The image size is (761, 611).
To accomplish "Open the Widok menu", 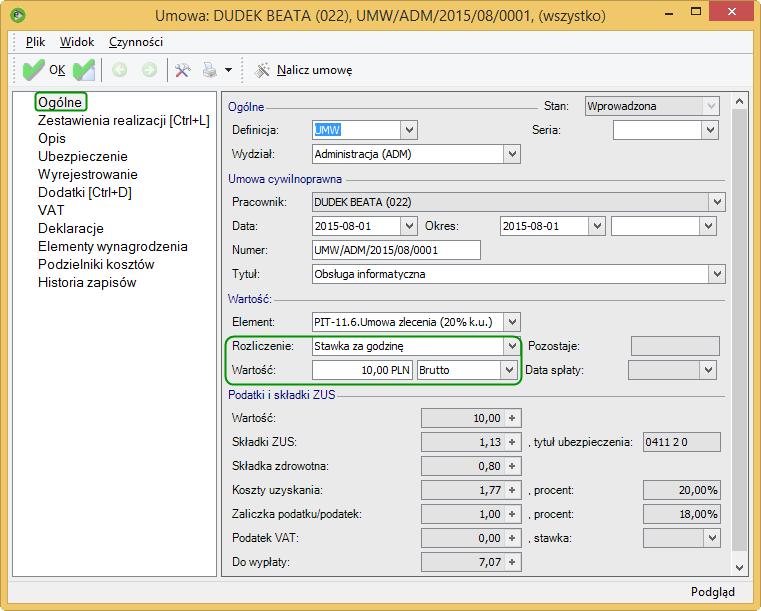I will pos(77,42).
